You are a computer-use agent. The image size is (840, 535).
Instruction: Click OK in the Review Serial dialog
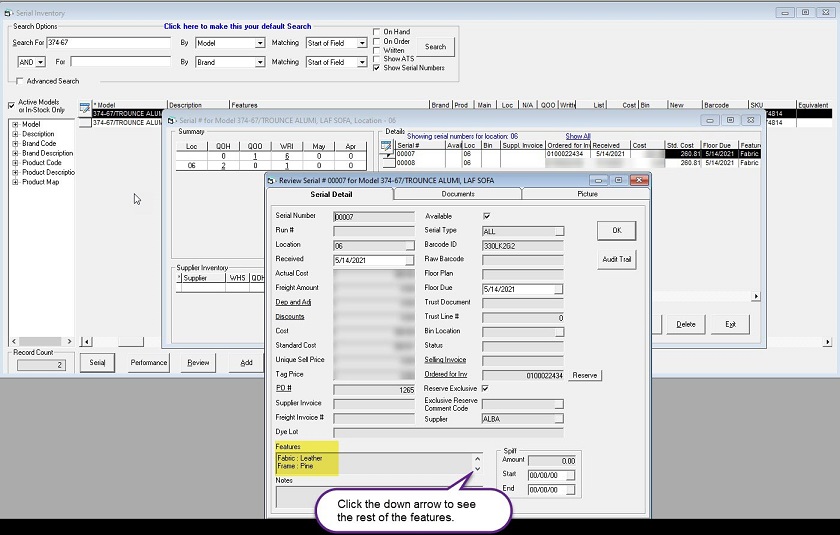[617, 230]
